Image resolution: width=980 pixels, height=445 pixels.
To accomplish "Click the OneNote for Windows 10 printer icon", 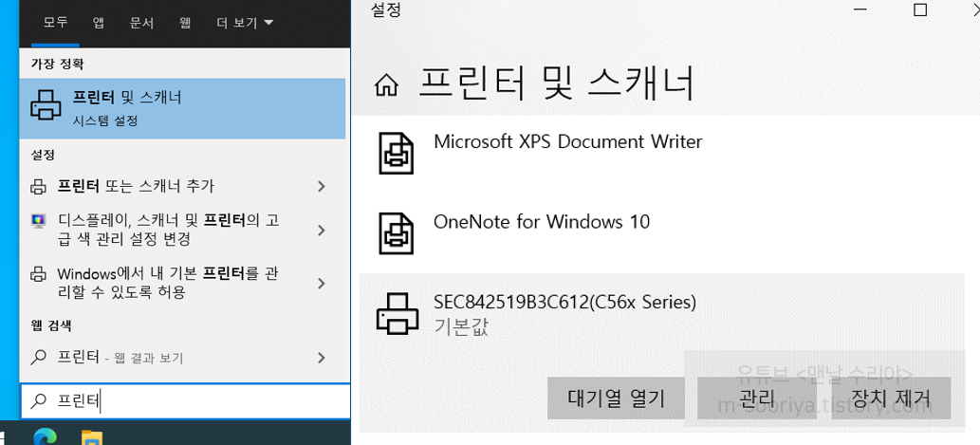I will [x=396, y=232].
